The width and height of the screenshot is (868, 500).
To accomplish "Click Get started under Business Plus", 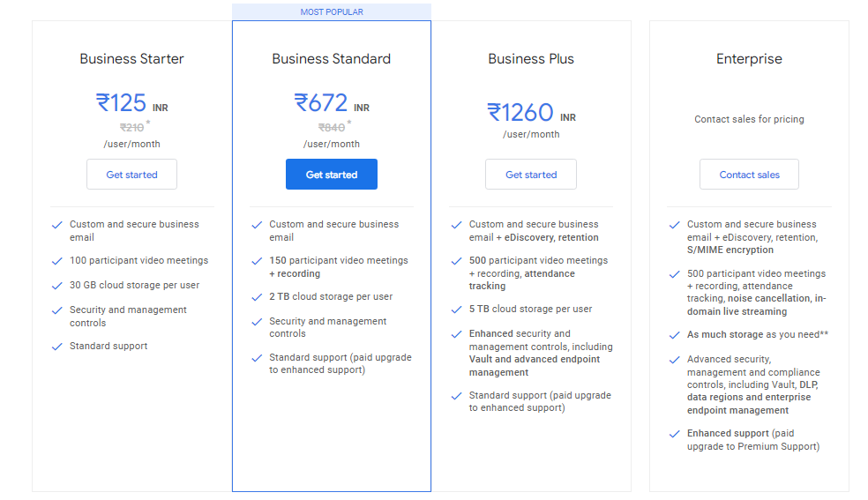I will pos(531,175).
